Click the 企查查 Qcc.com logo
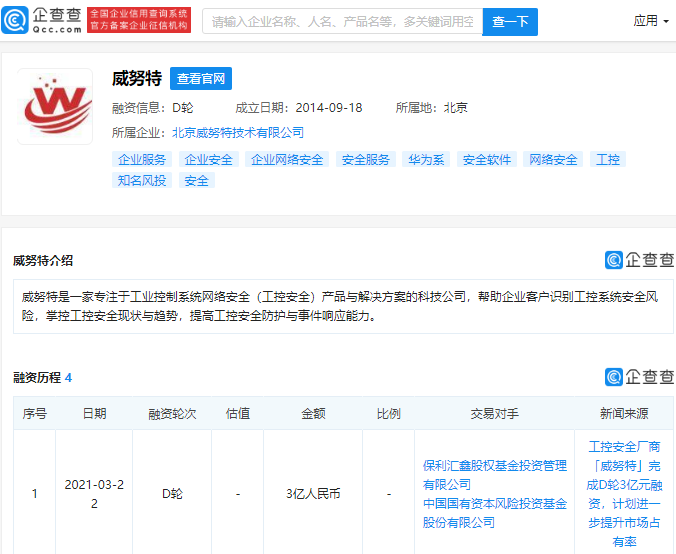Viewport: 676px width, 554px height. pos(42,20)
